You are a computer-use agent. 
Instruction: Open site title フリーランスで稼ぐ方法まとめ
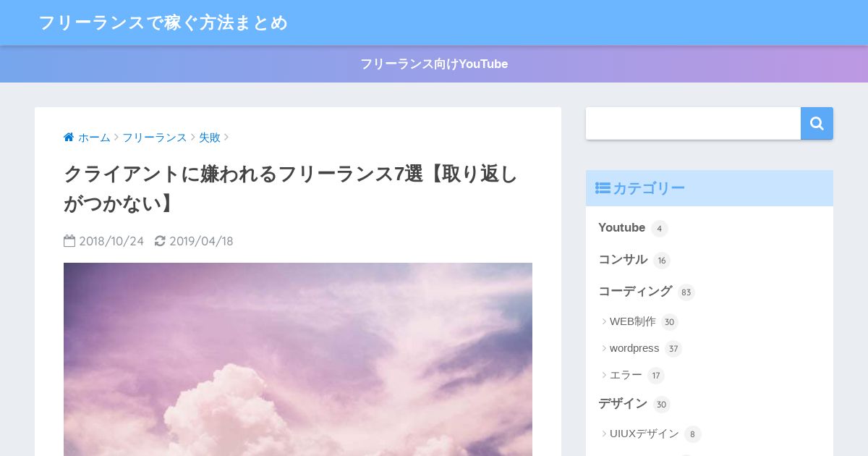pos(163,23)
